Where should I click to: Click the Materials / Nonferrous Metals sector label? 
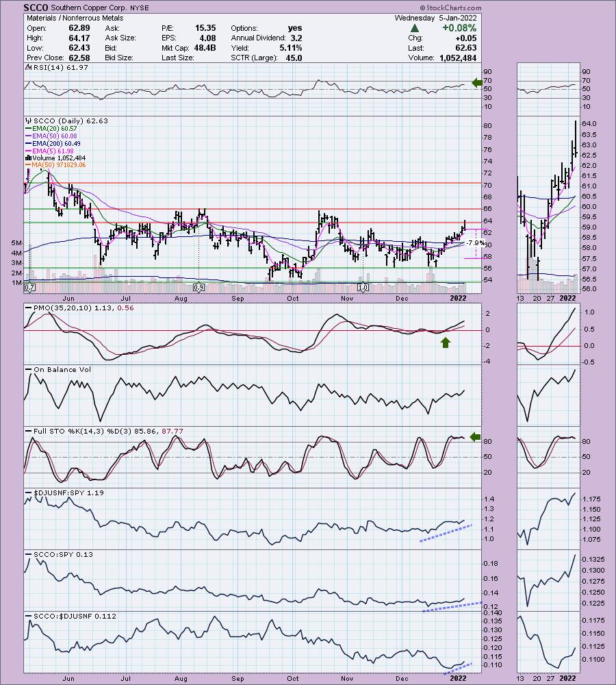(x=75, y=18)
